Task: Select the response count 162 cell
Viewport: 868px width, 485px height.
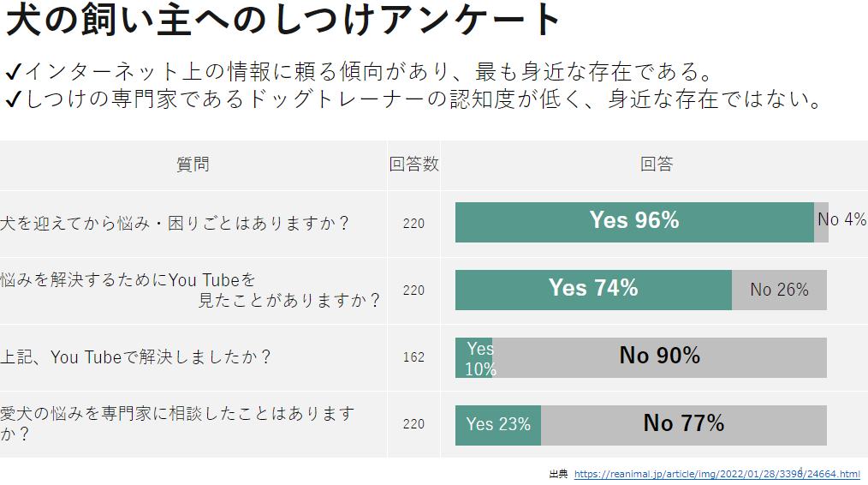Action: pos(413,357)
